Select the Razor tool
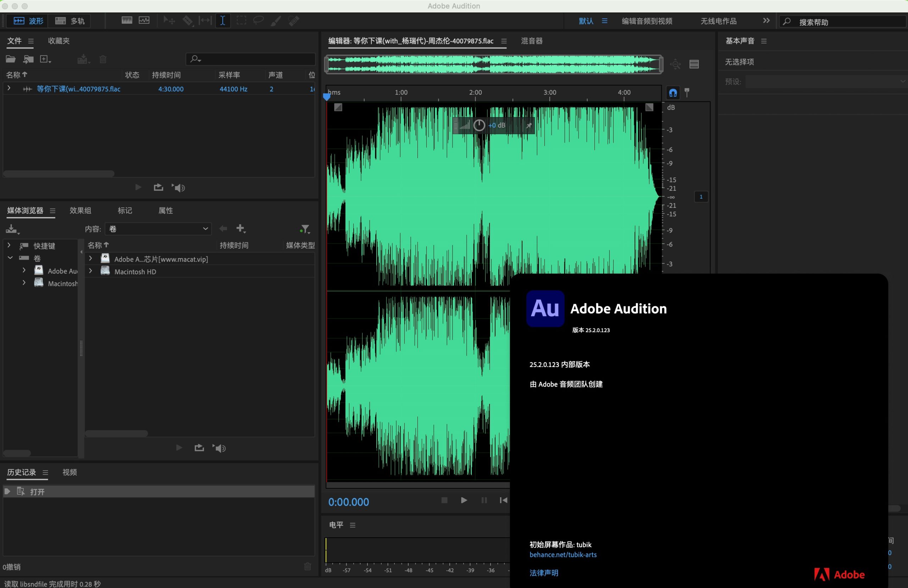The width and height of the screenshot is (908, 588). (187, 21)
